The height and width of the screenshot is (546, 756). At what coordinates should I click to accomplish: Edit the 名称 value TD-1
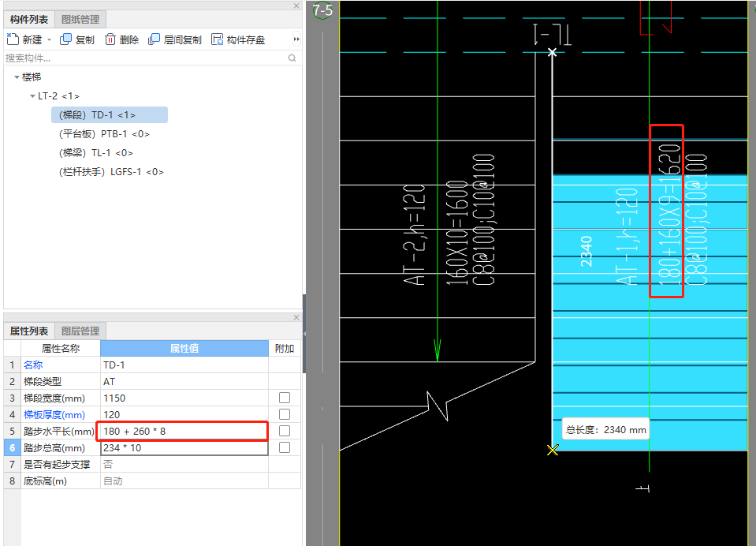pos(184,365)
